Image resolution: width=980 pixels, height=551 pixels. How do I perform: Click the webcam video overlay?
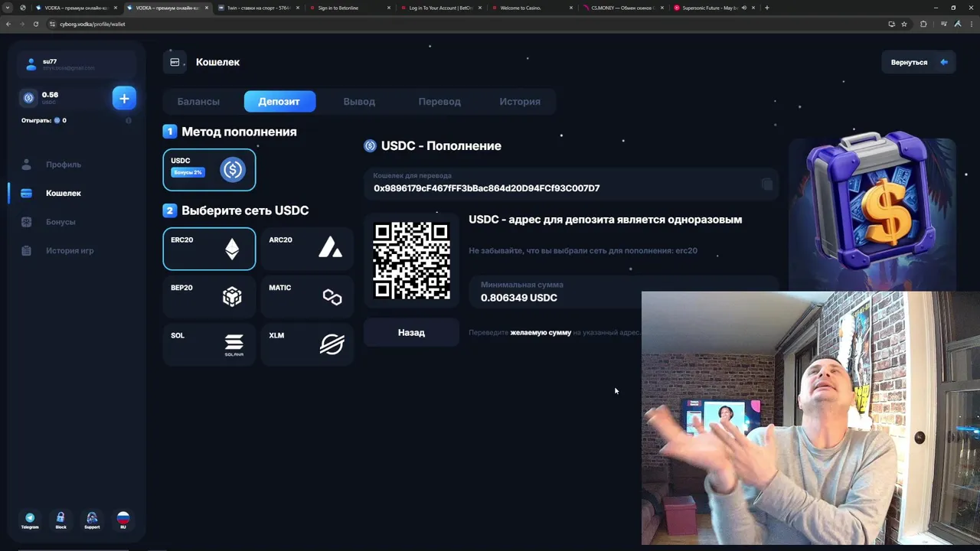coord(811,418)
